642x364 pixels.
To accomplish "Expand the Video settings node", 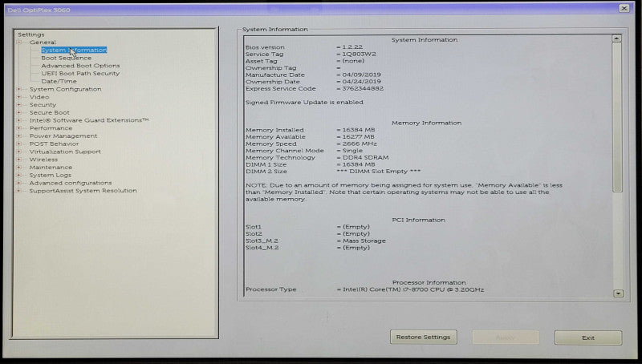I will point(18,97).
